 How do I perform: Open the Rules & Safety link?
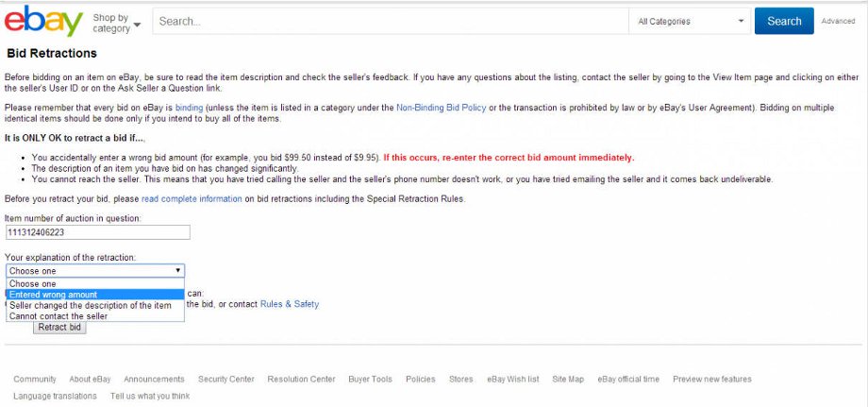[290, 304]
